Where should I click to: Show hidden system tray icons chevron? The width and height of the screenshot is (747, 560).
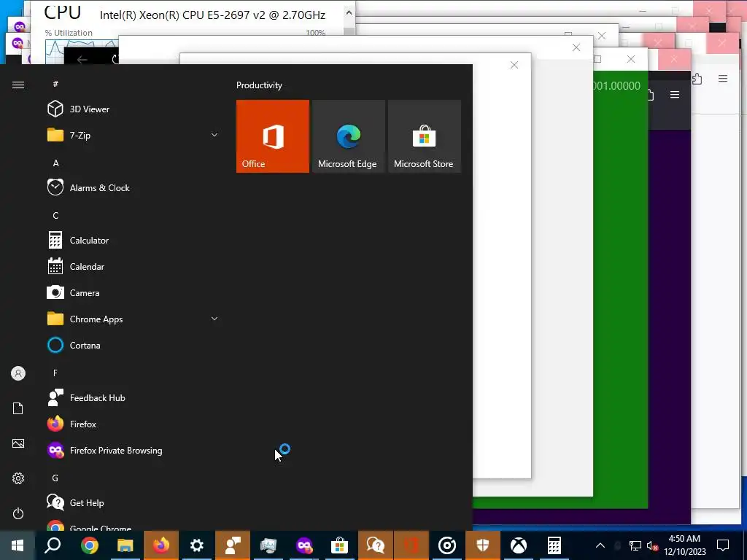pos(600,545)
